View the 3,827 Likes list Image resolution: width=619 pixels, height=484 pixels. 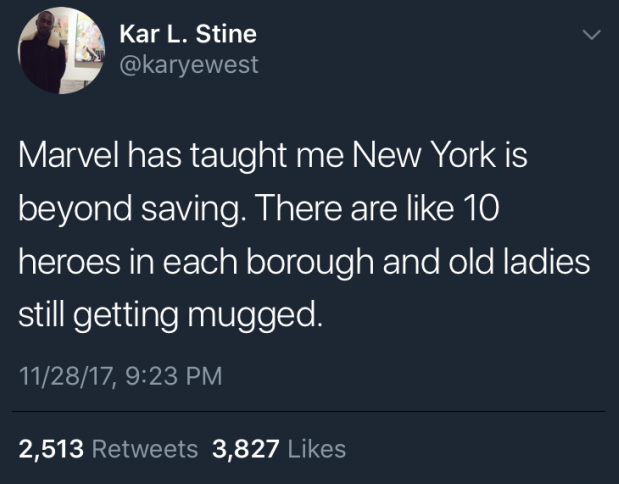(279, 449)
